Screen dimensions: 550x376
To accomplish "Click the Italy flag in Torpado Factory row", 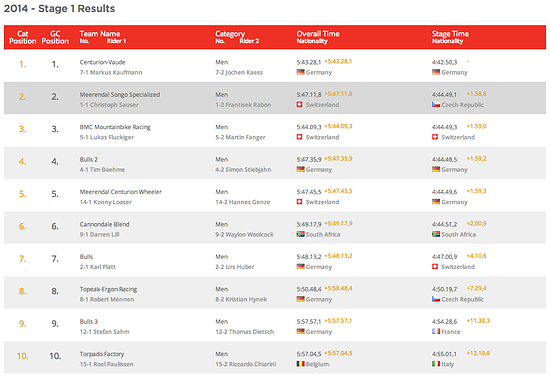I will point(436,364).
